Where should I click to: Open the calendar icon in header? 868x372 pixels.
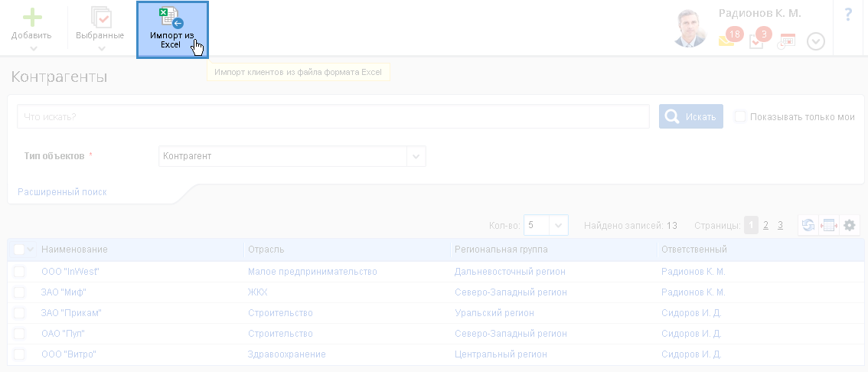pyautogui.click(x=787, y=41)
